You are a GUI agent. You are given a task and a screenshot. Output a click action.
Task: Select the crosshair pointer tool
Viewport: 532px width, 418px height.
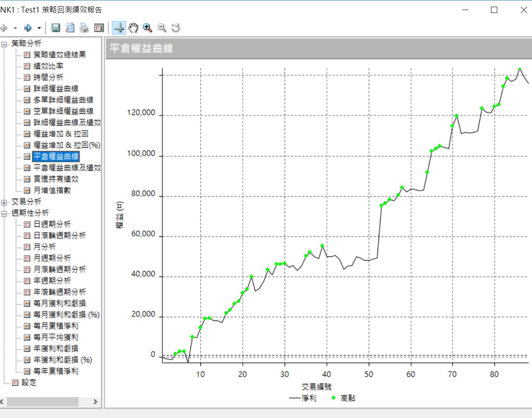[119, 28]
